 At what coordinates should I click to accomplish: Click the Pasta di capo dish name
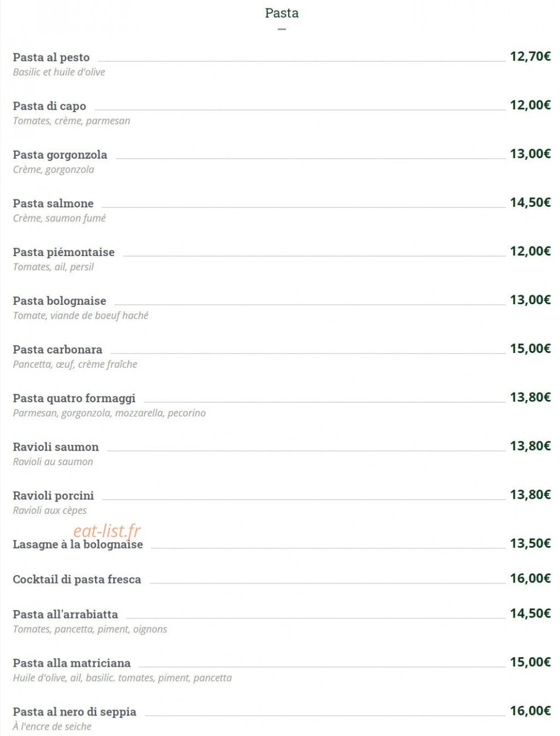pos(49,106)
